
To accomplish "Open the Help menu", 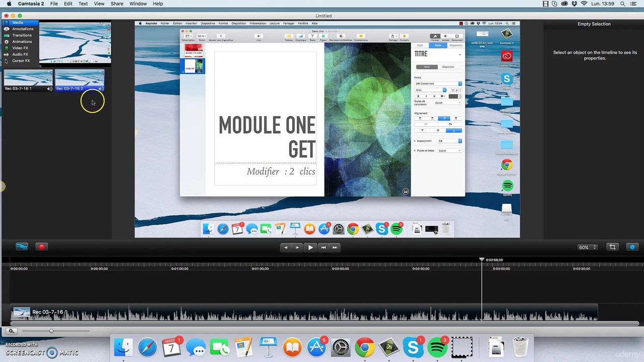I will [158, 4].
